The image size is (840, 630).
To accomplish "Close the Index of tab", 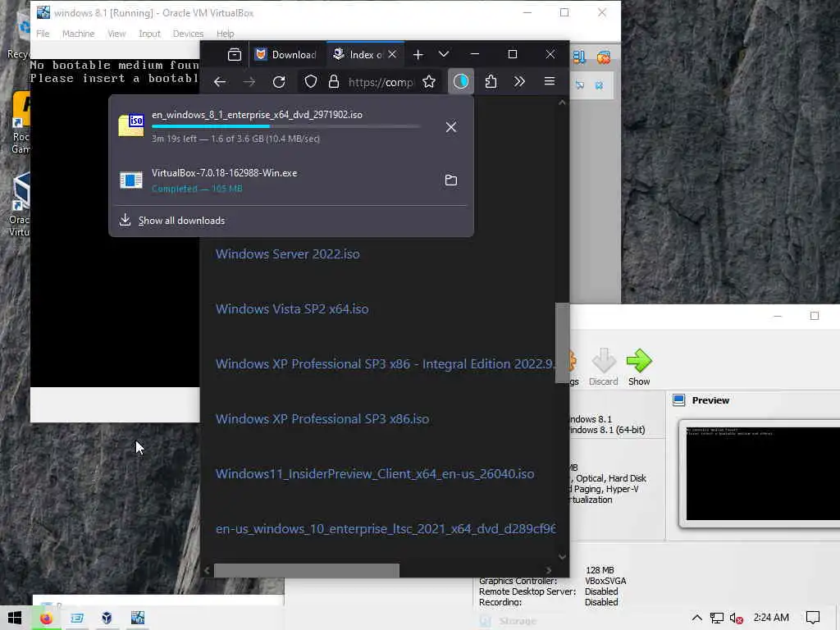I will click(392, 54).
